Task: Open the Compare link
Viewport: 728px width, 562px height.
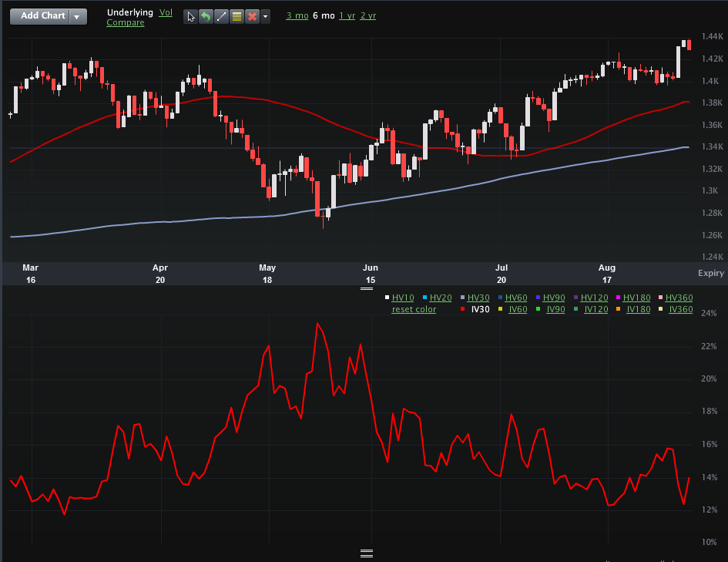Action: (x=126, y=22)
